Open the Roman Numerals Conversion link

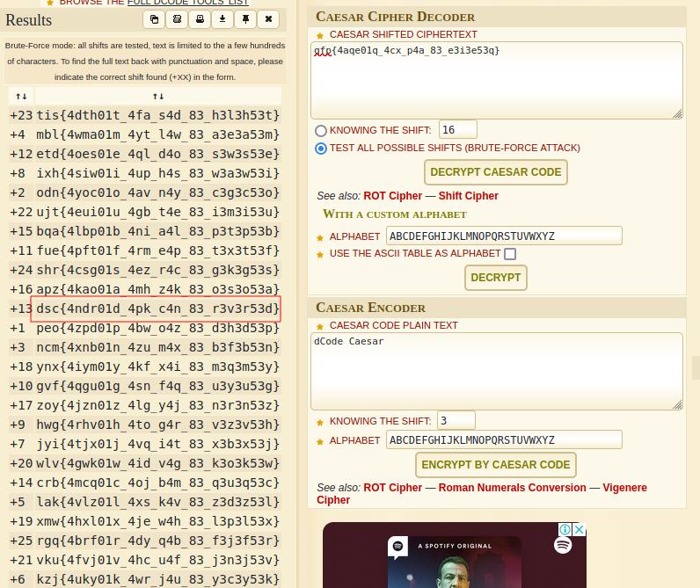(512, 488)
